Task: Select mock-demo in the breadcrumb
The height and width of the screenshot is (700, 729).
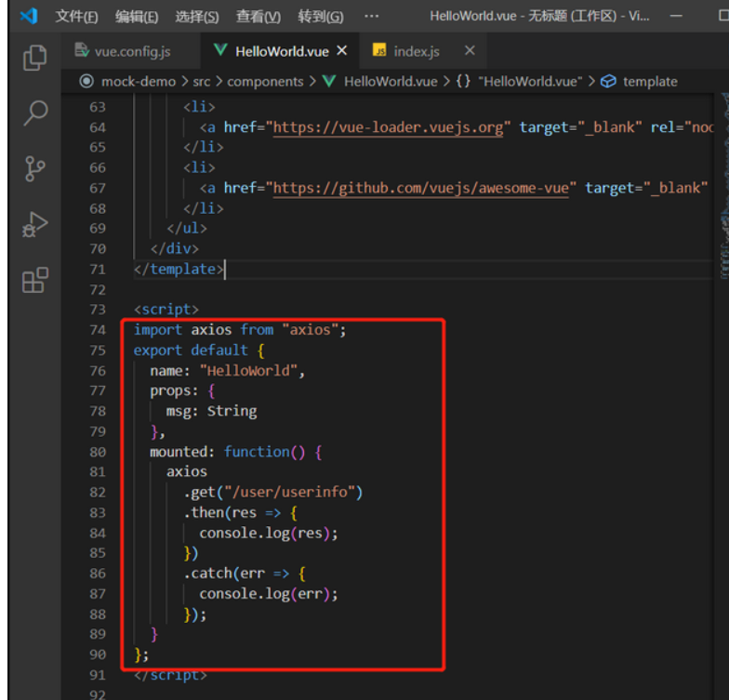Action: point(139,82)
